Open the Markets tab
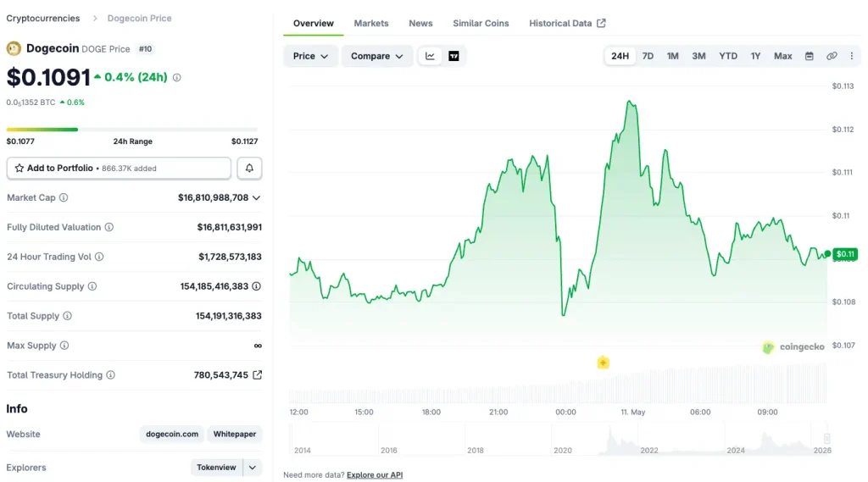868x482 pixels. coord(371,23)
